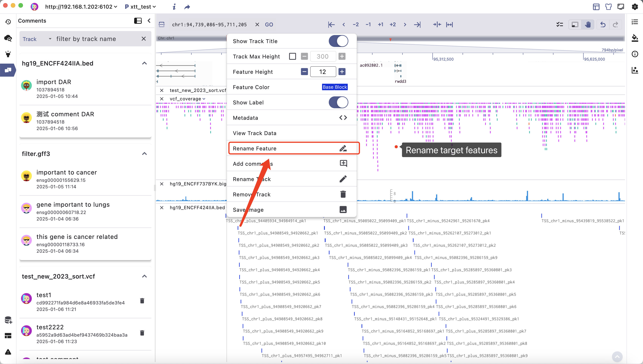The height and width of the screenshot is (364, 643).
Task: Click the info 'i' icon in top bar
Action: [x=174, y=7]
